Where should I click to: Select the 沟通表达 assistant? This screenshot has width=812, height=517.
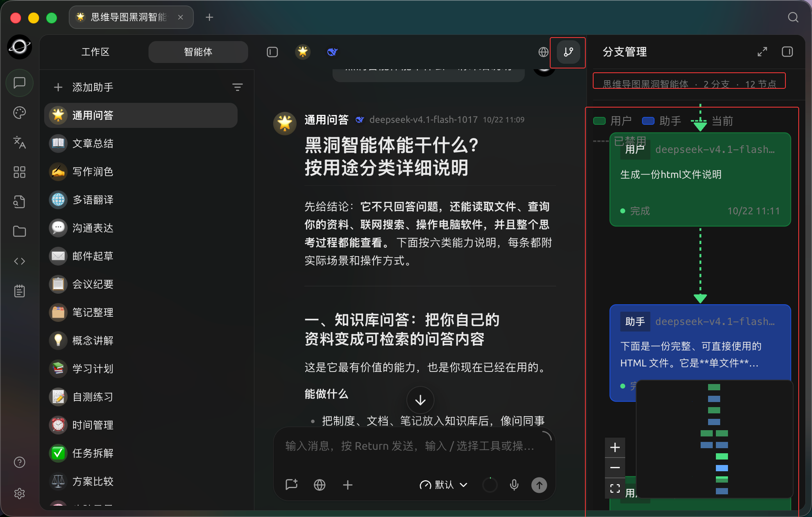coord(141,228)
